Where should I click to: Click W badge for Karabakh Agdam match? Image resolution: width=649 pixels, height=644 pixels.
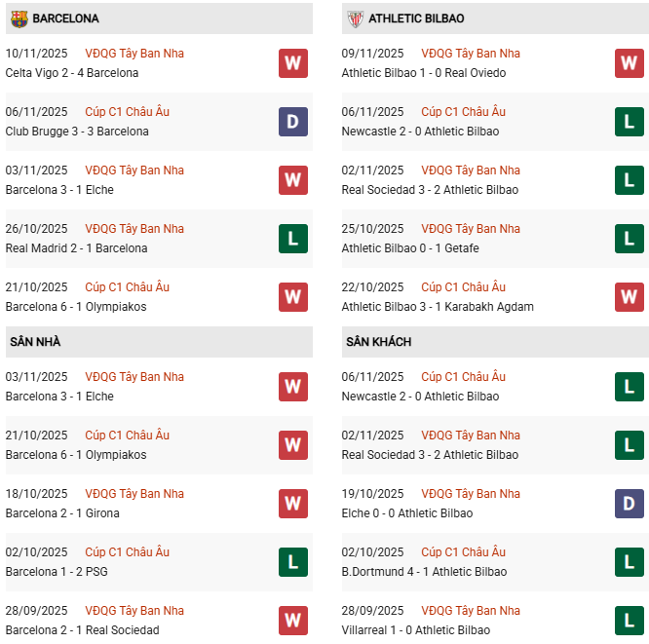pyautogui.click(x=629, y=297)
